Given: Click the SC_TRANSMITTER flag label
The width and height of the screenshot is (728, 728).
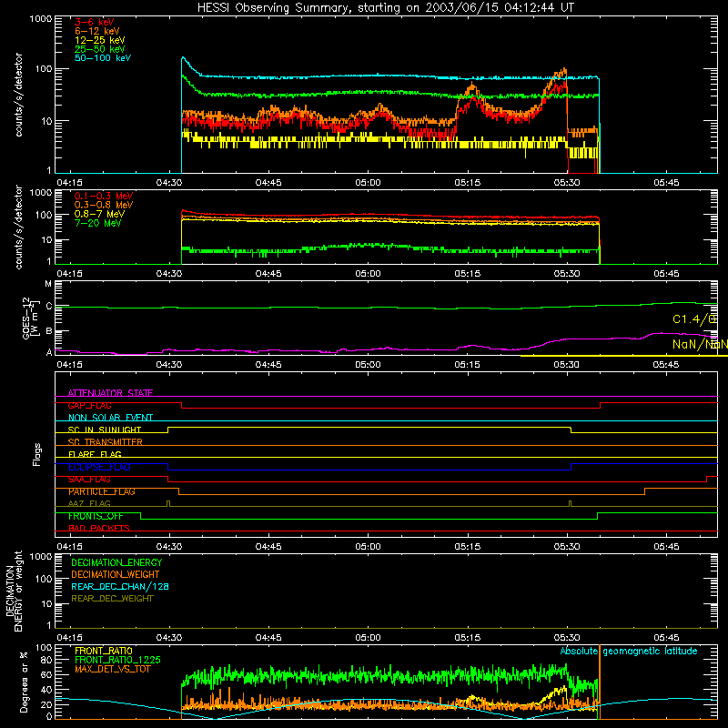Looking at the screenshot, I should [x=106, y=442].
